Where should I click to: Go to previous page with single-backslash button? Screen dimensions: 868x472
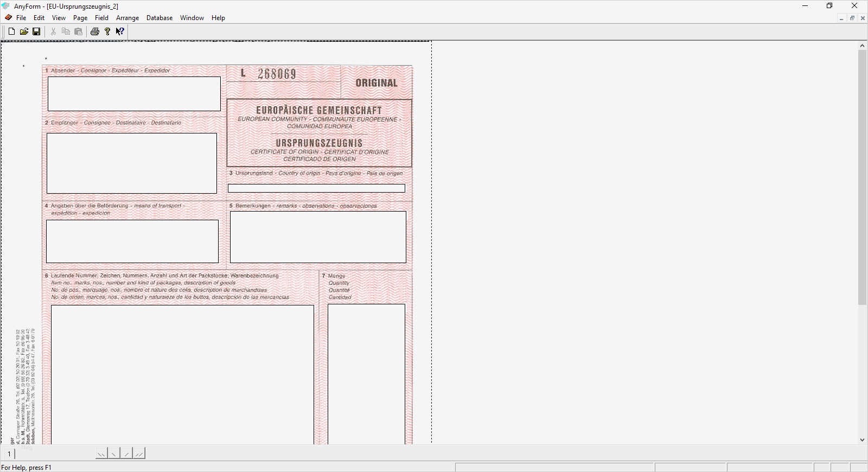(114, 454)
